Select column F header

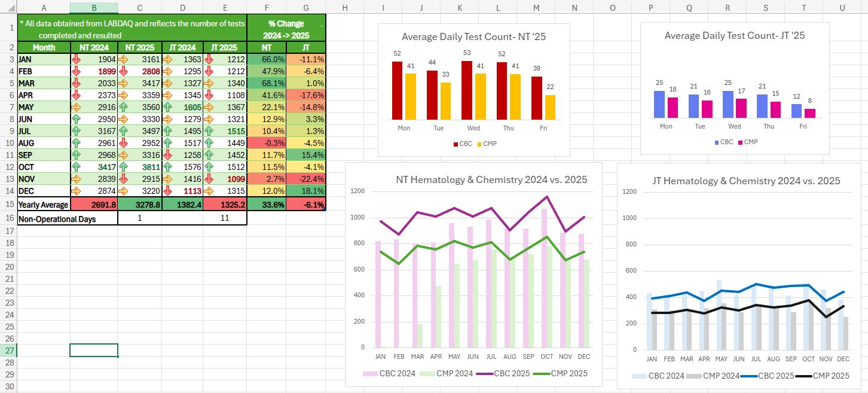(x=266, y=7)
